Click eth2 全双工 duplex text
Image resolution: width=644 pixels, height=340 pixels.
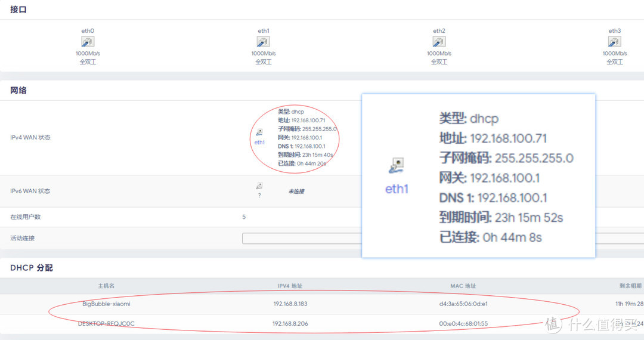click(x=439, y=62)
